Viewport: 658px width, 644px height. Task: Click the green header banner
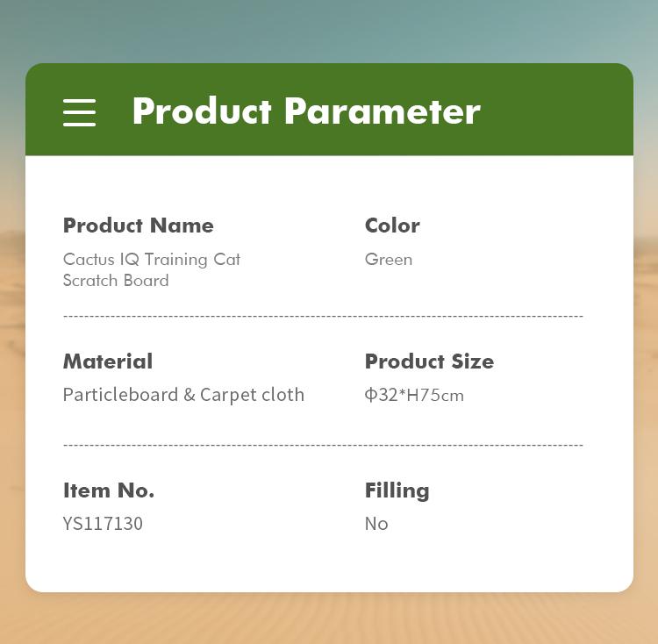coord(329,110)
